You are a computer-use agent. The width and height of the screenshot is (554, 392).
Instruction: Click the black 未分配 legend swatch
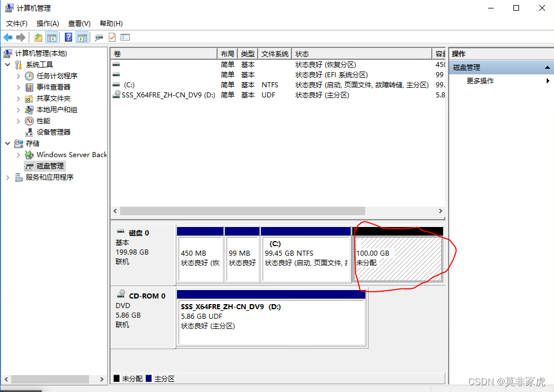point(117,378)
